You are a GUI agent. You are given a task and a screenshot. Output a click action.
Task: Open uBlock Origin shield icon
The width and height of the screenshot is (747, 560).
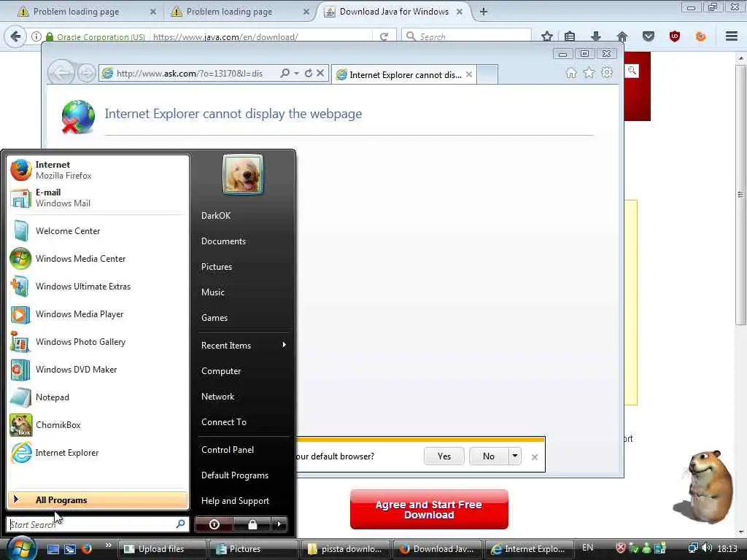click(x=675, y=36)
